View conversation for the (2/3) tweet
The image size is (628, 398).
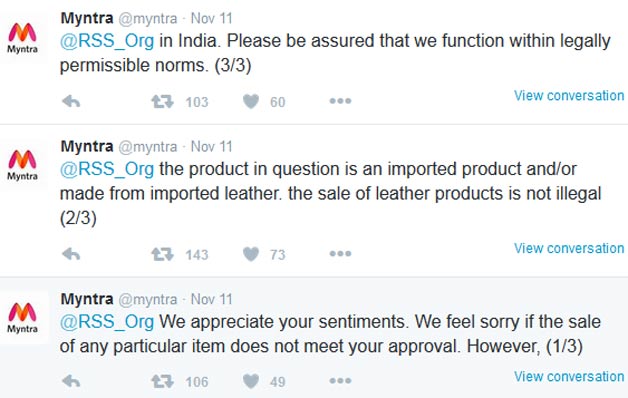pos(569,248)
